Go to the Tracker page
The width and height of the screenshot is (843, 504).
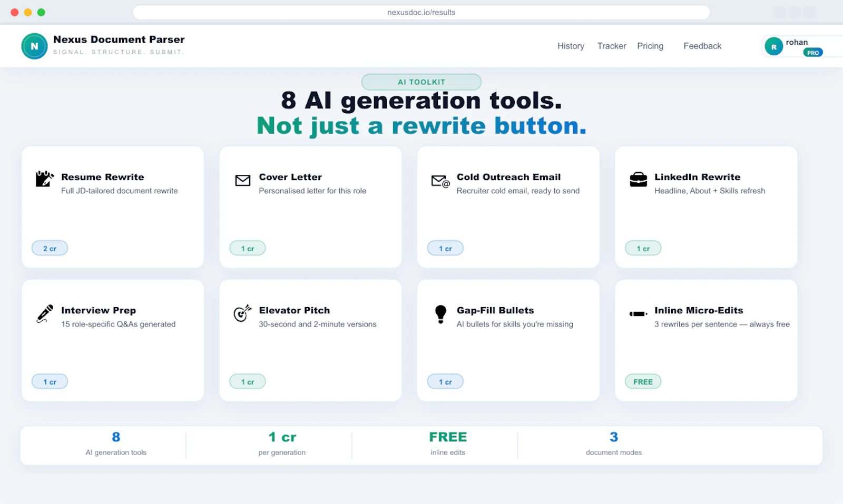[612, 46]
